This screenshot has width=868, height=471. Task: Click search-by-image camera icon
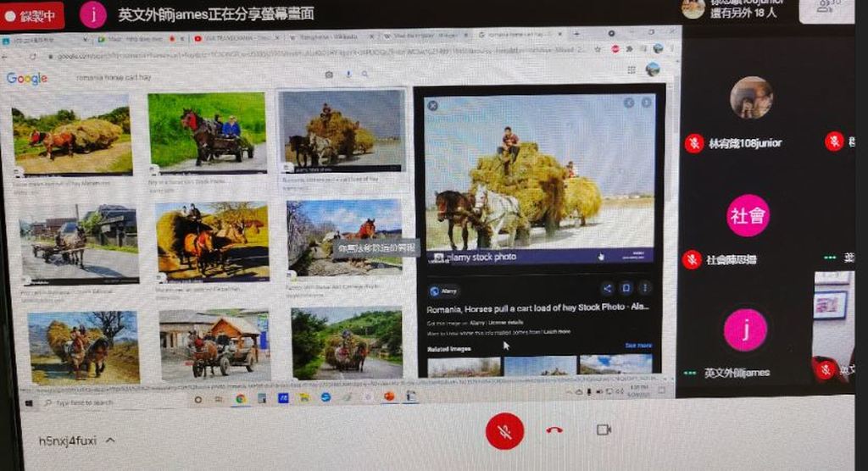329,75
